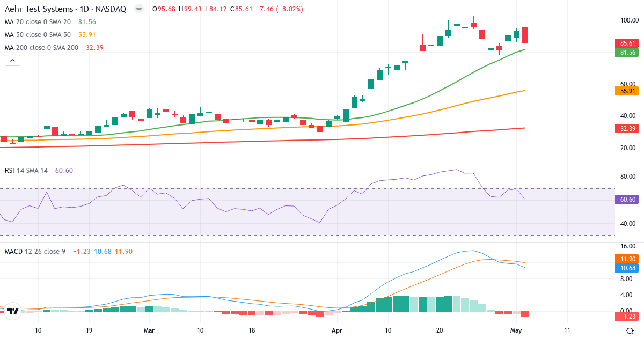The image size is (644, 338).
Task: Click the 19 date label on time axis
Action: 89,331
